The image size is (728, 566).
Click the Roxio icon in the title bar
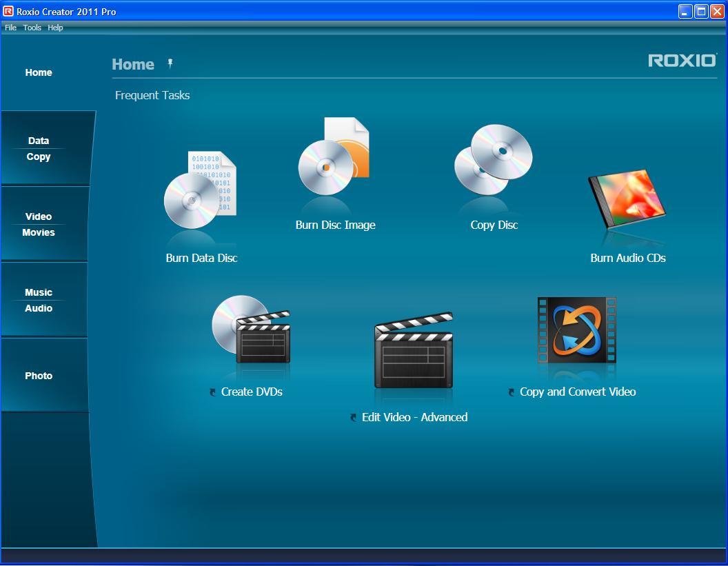click(x=8, y=12)
